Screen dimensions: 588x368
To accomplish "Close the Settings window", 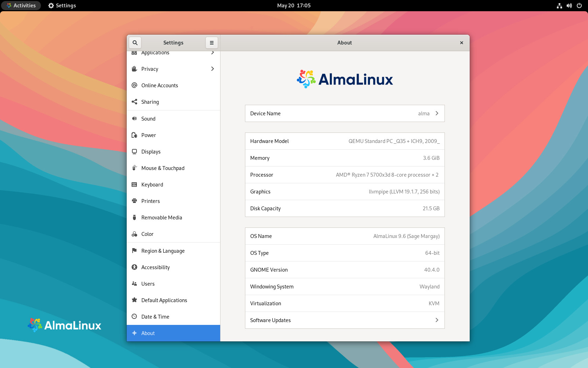I will [462, 43].
